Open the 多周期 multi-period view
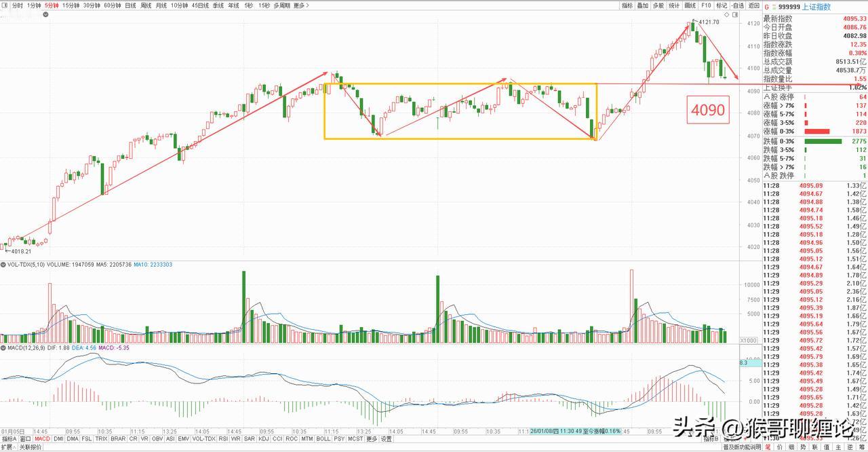Image resolution: width=868 pixels, height=452 pixels. click(x=281, y=5)
